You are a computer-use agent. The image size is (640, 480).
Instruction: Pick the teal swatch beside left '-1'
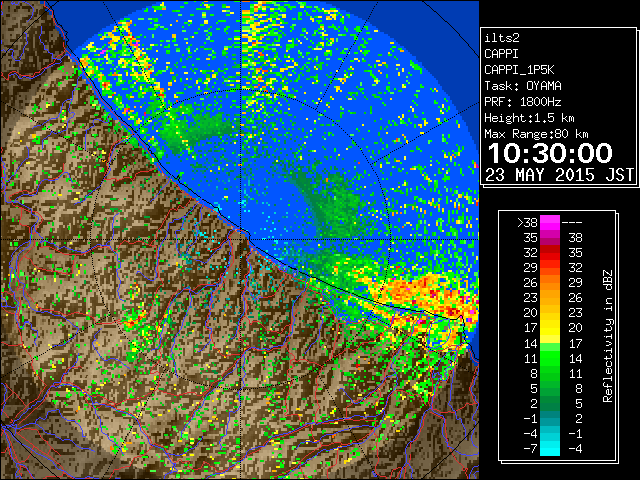[550, 418]
